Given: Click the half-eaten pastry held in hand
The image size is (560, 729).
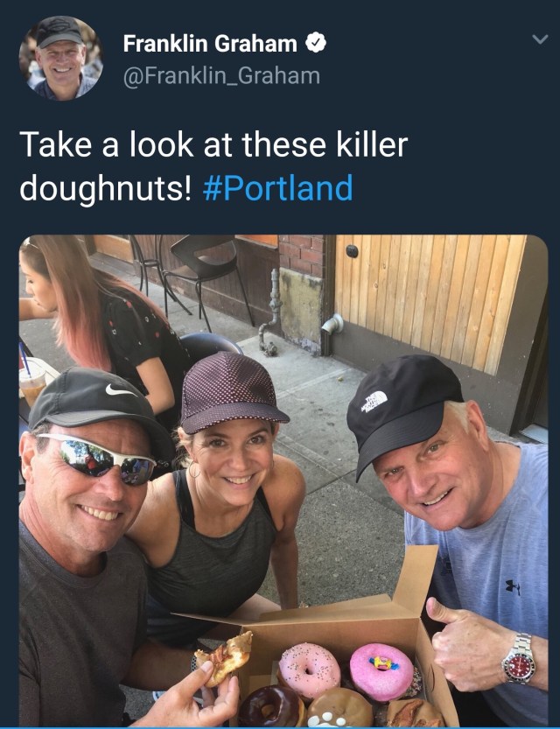Looking at the screenshot, I should point(225,656).
